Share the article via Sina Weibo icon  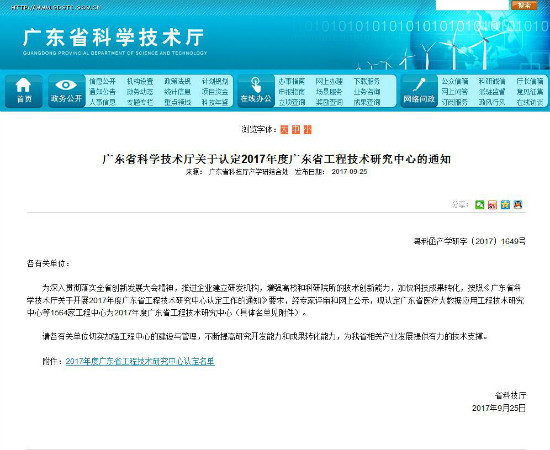492,204
